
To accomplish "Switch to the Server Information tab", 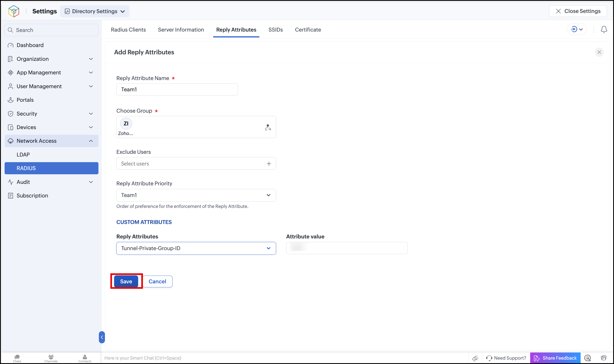I will pos(181,30).
